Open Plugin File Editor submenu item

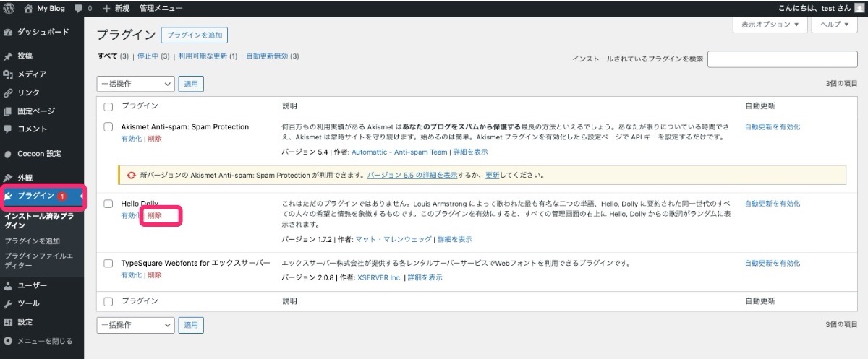(39, 261)
